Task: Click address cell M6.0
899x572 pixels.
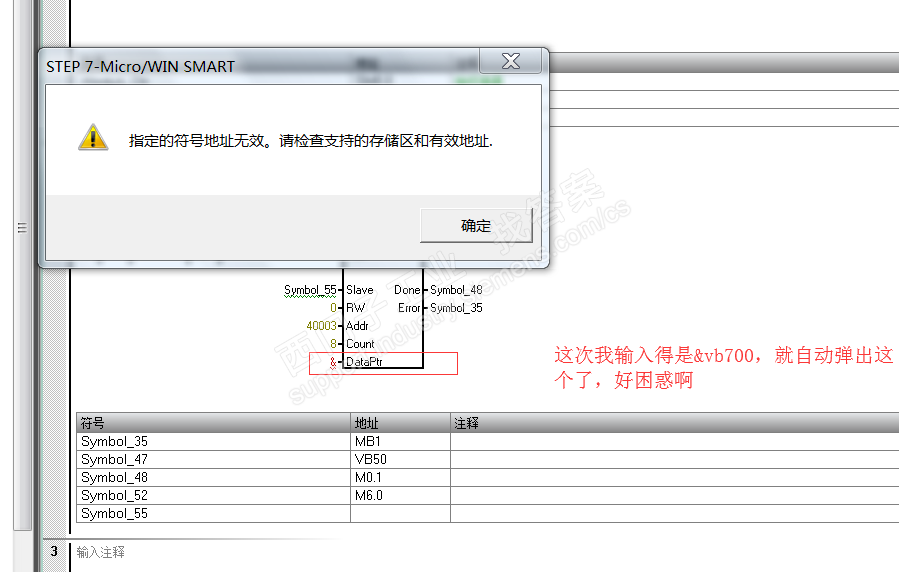Action: [400, 495]
